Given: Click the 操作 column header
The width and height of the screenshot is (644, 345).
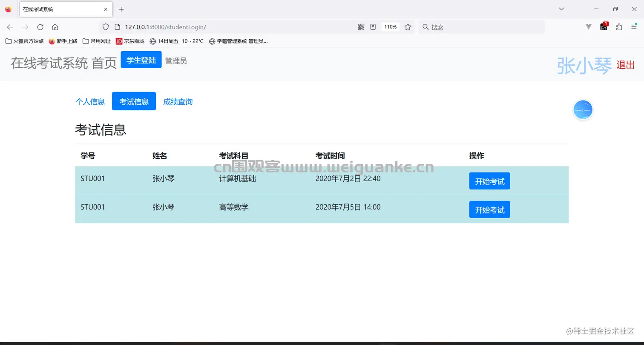Looking at the screenshot, I should click(x=477, y=156).
